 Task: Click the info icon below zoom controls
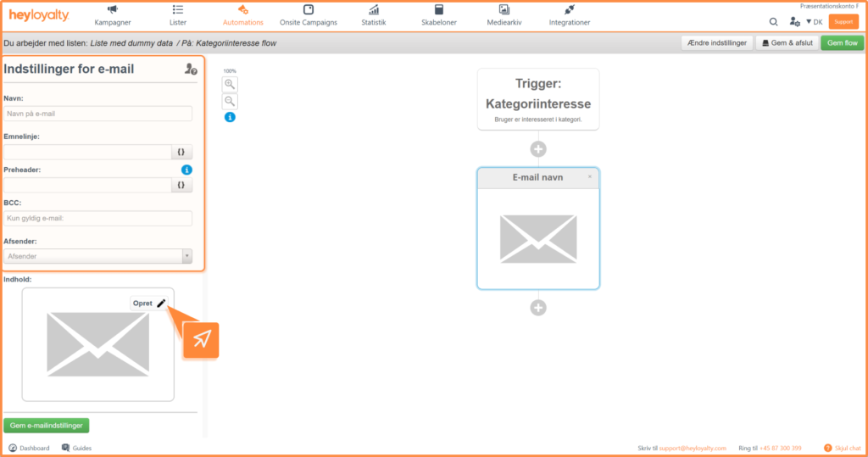click(x=230, y=117)
